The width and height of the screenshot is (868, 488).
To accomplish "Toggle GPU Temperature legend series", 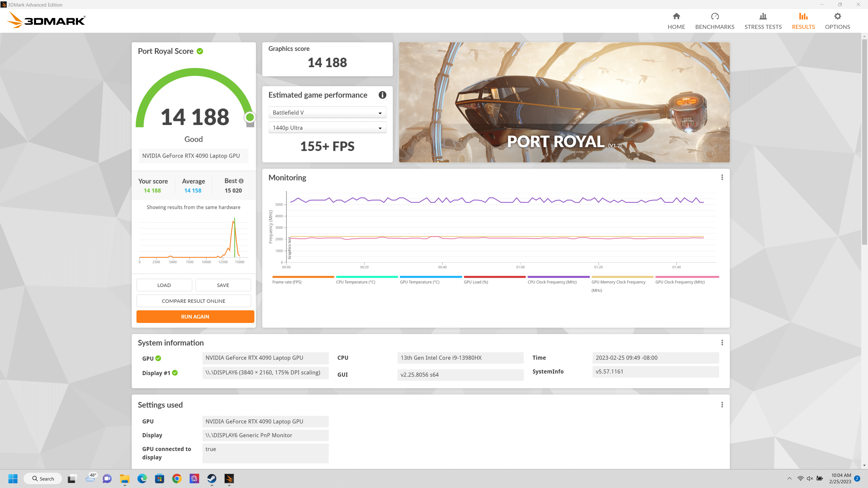I will [420, 282].
